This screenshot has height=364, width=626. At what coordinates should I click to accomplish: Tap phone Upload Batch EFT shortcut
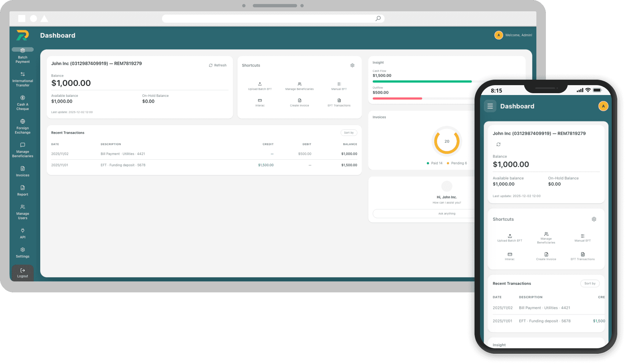tap(510, 238)
